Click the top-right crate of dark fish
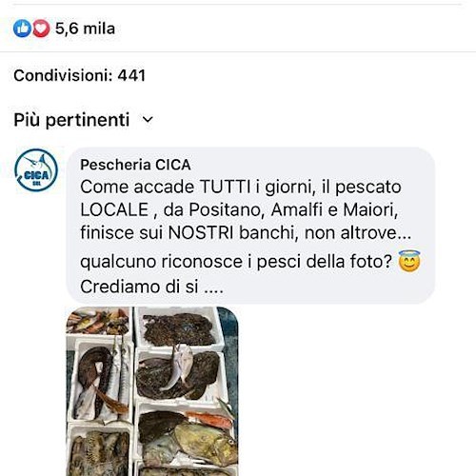This screenshot has height=476, width=476. (x=178, y=328)
